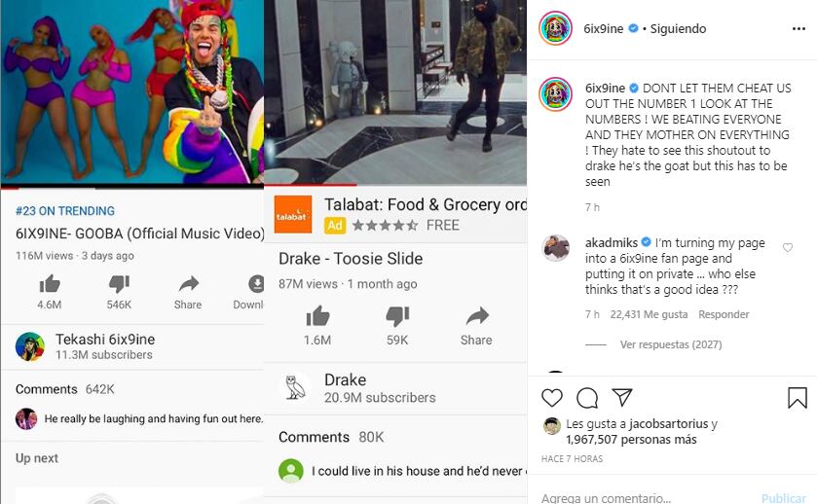817x504 pixels.
Task: Click the Publicar button
Action: 783,498
